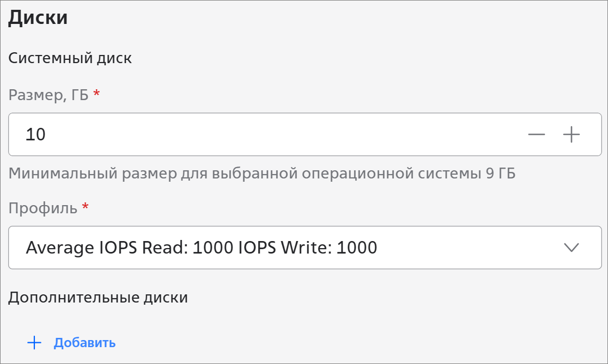Open the Average IOPS profile combo box

[x=294, y=248]
